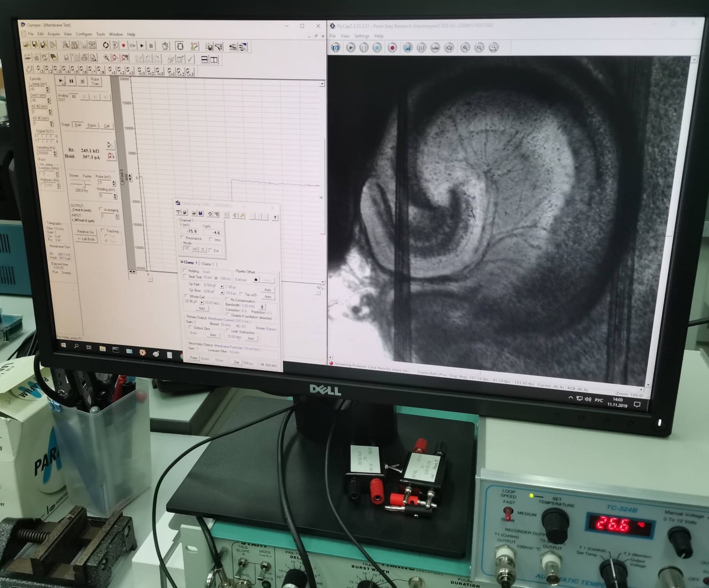This screenshot has width=709, height=588.
Task: Click the Clampex tile horizontally window icon
Action: coord(205,59)
